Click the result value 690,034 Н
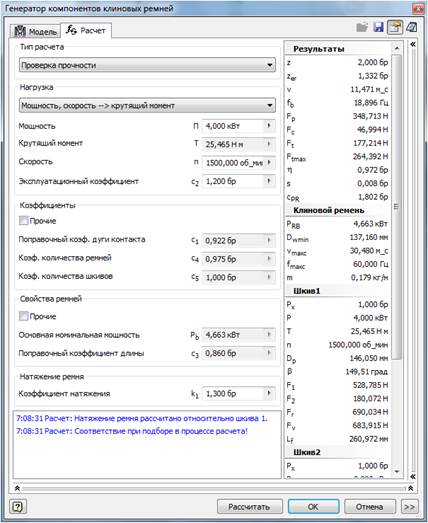The height and width of the screenshot is (523, 428). (x=370, y=412)
